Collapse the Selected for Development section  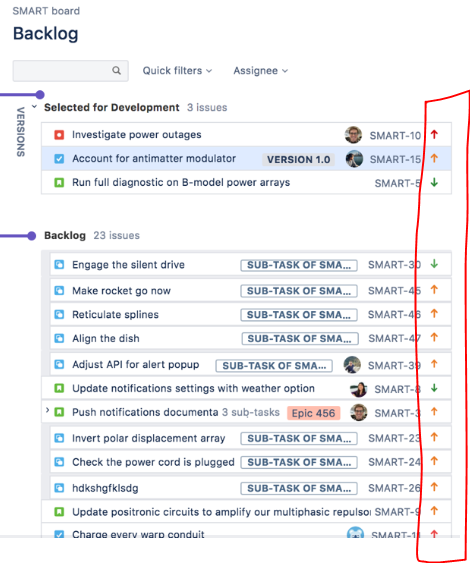pyautogui.click(x=34, y=107)
